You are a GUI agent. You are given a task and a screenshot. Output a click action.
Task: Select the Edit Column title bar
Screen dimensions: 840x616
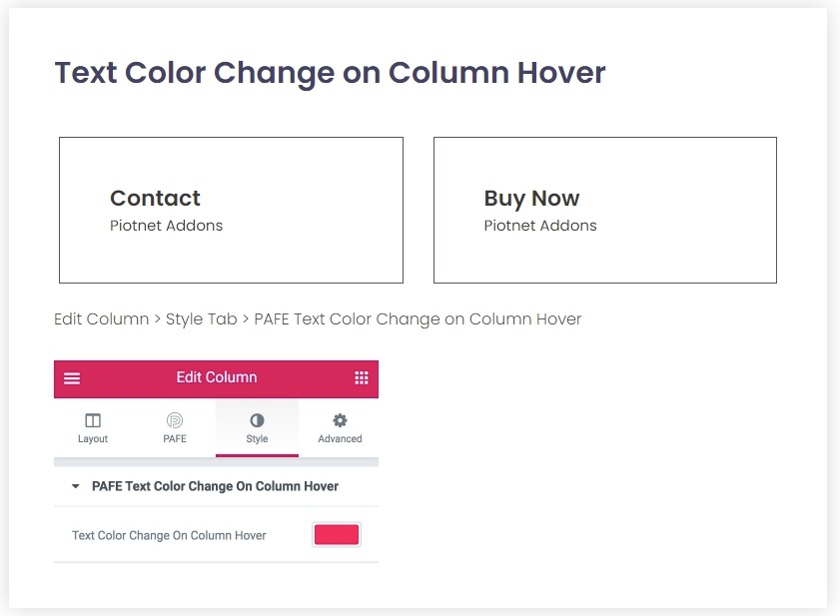[217, 378]
